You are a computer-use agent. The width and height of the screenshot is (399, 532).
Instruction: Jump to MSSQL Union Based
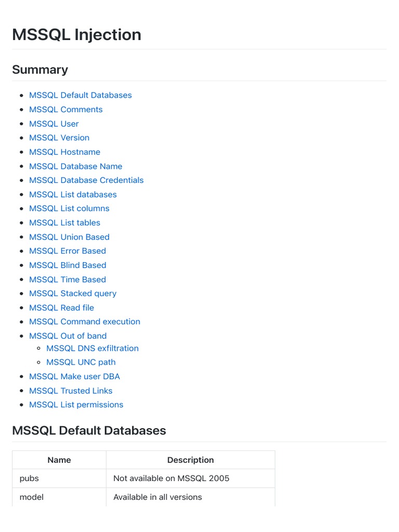69,237
